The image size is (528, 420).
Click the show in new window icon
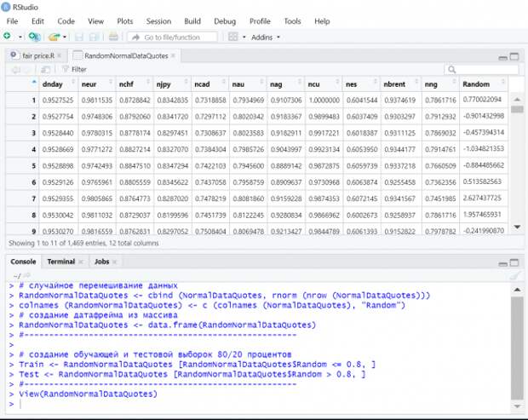coord(45,70)
